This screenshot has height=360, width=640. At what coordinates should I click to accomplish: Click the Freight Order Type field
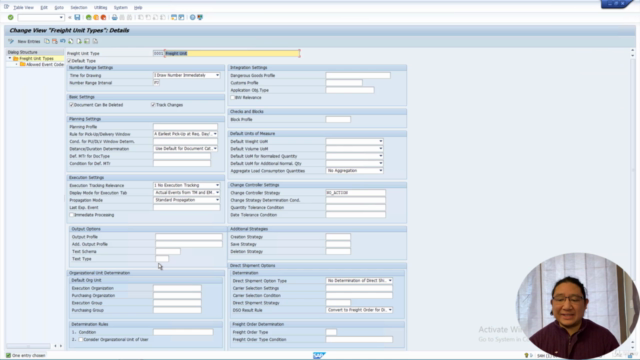click(331, 332)
